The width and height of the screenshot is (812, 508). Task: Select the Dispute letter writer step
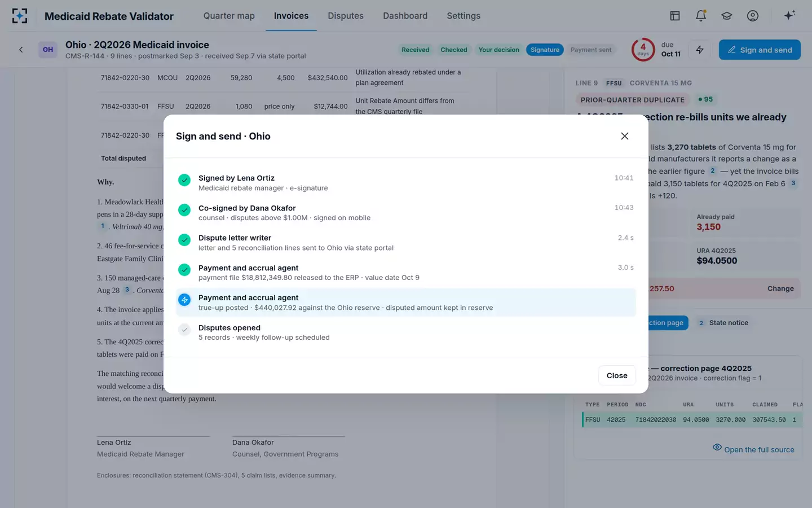click(x=405, y=243)
